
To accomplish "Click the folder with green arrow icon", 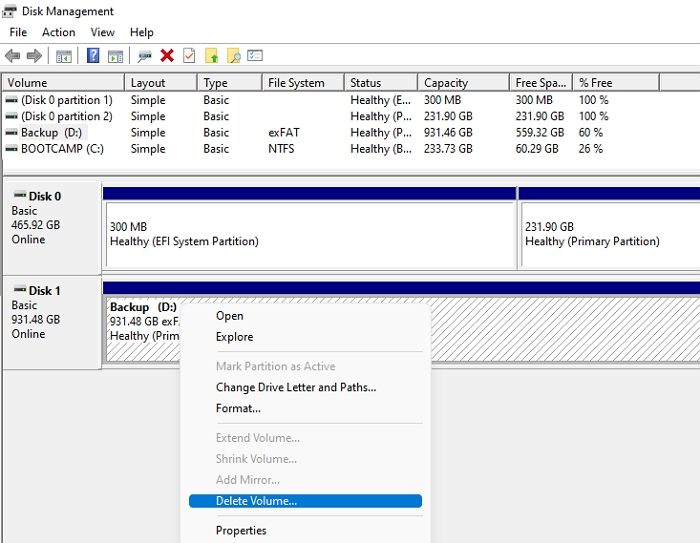I will [x=211, y=56].
